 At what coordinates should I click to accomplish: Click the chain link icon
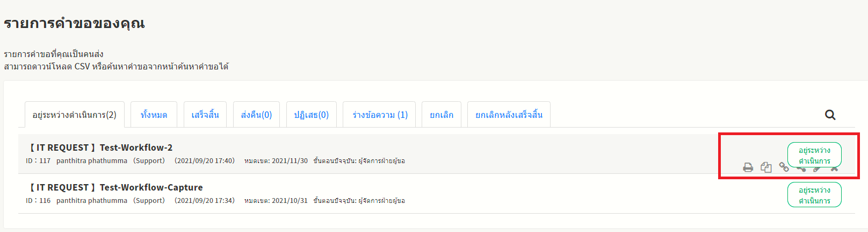click(784, 167)
